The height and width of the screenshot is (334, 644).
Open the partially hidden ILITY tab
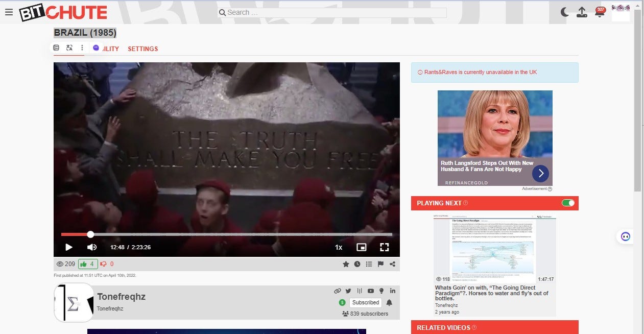110,49
